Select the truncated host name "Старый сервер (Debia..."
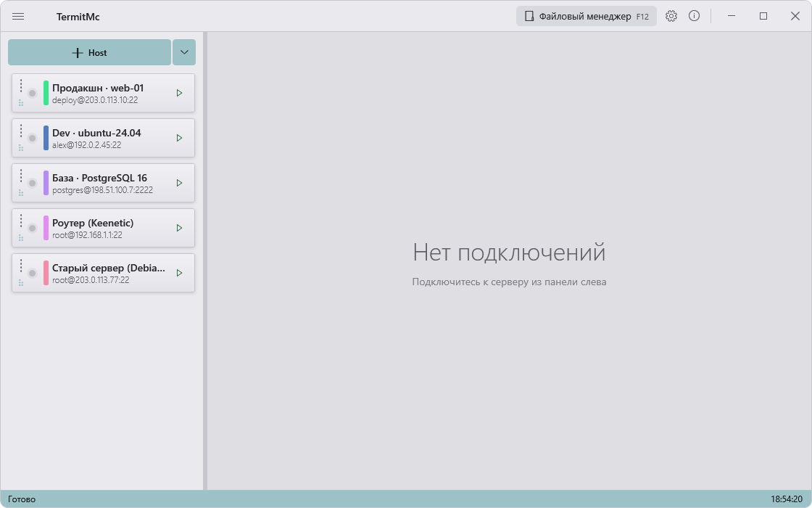This screenshot has width=812, height=508. (x=109, y=268)
